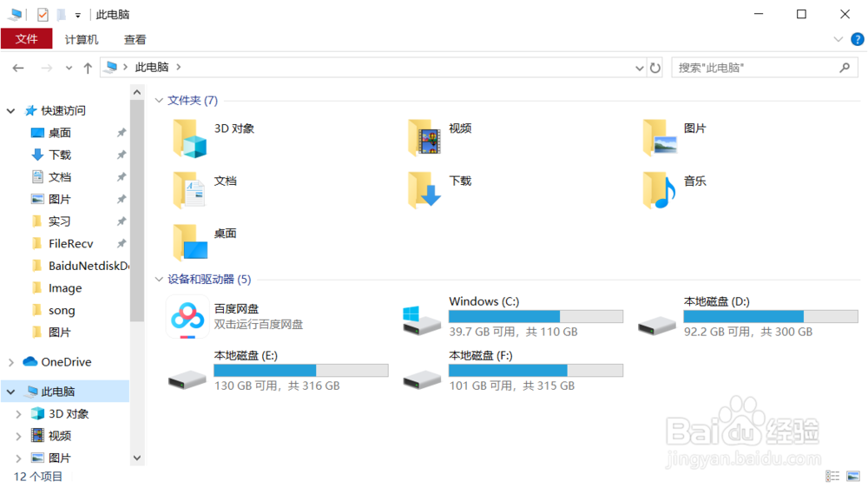
Task: Open the 文件 menu button
Action: 27,40
